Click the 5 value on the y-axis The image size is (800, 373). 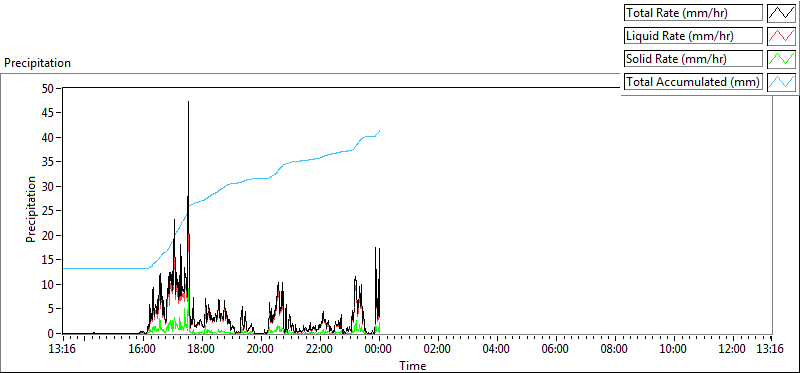click(x=51, y=309)
